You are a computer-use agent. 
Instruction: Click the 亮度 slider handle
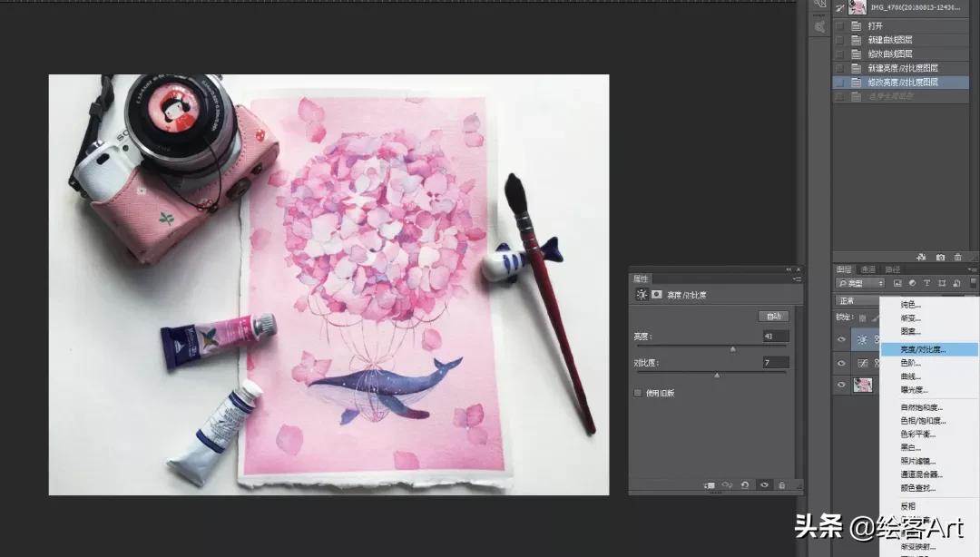(x=733, y=349)
